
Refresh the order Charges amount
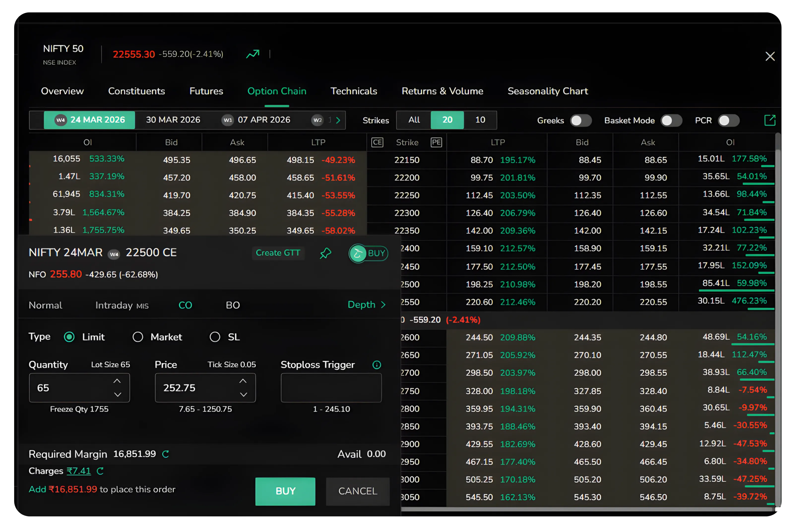tap(100, 471)
